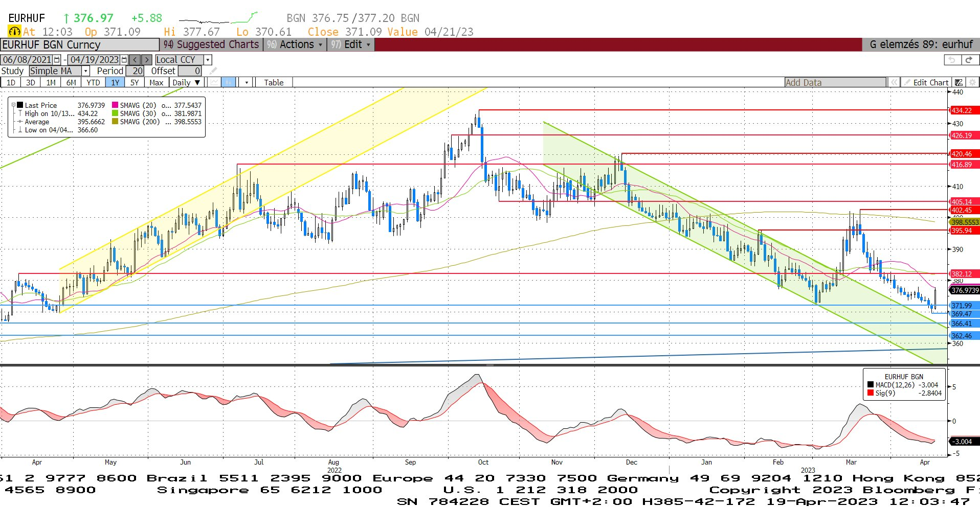Click the SMAVG (200) olive legend swatch
The height and width of the screenshot is (530, 980).
(x=115, y=122)
